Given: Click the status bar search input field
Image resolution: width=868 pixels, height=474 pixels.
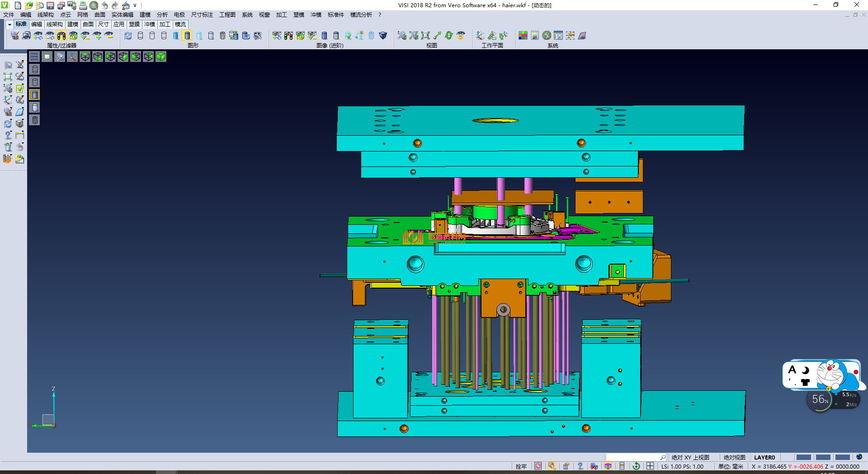Looking at the screenshot, I should click(x=633, y=457).
